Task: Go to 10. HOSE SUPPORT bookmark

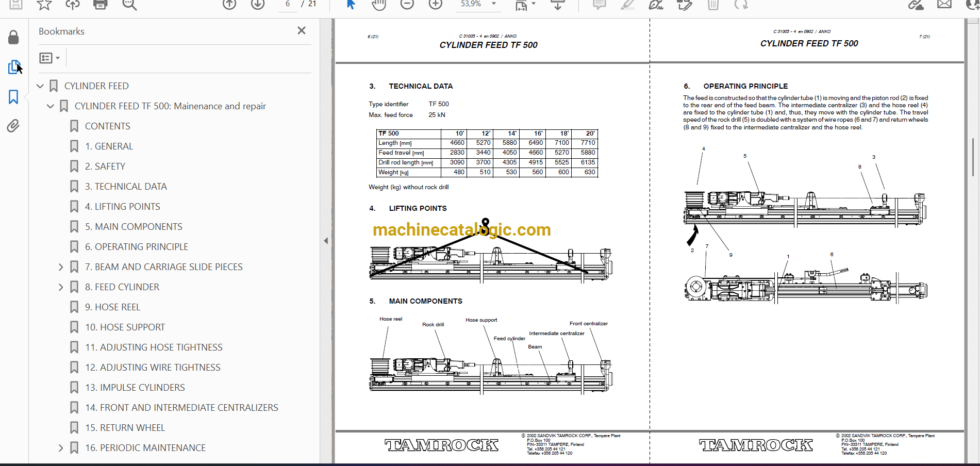Action: (125, 327)
